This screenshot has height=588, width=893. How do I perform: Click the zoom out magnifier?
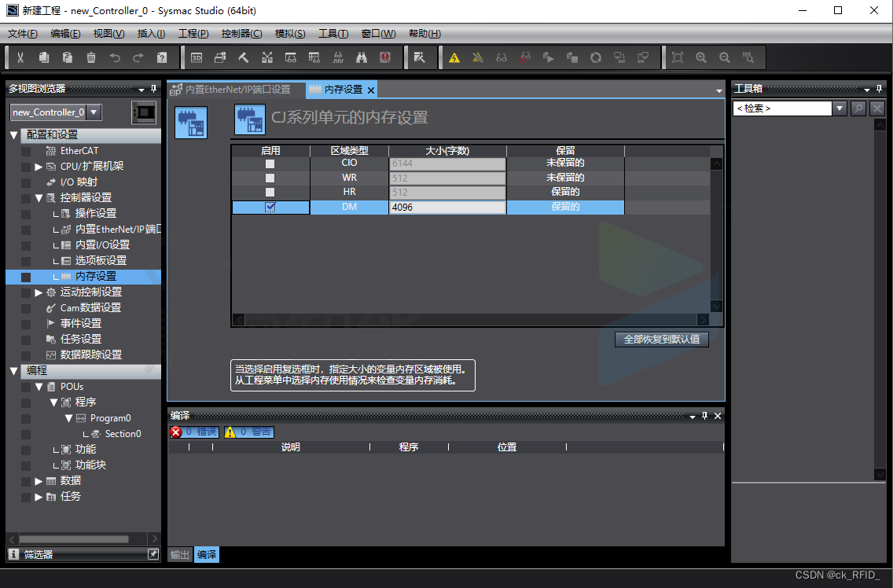(725, 57)
